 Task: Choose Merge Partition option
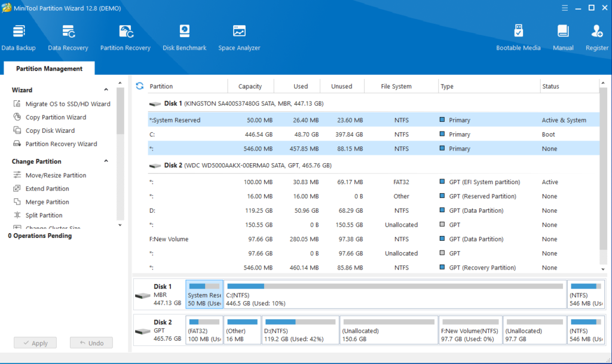pyautogui.click(x=47, y=201)
